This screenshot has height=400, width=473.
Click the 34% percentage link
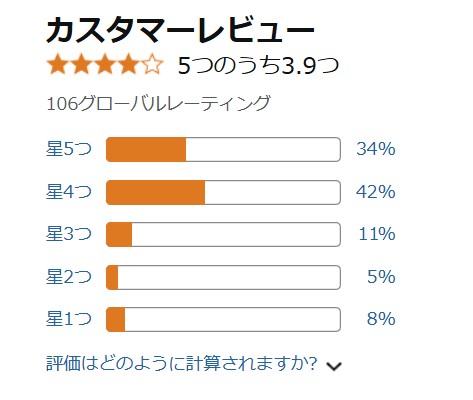(x=376, y=149)
